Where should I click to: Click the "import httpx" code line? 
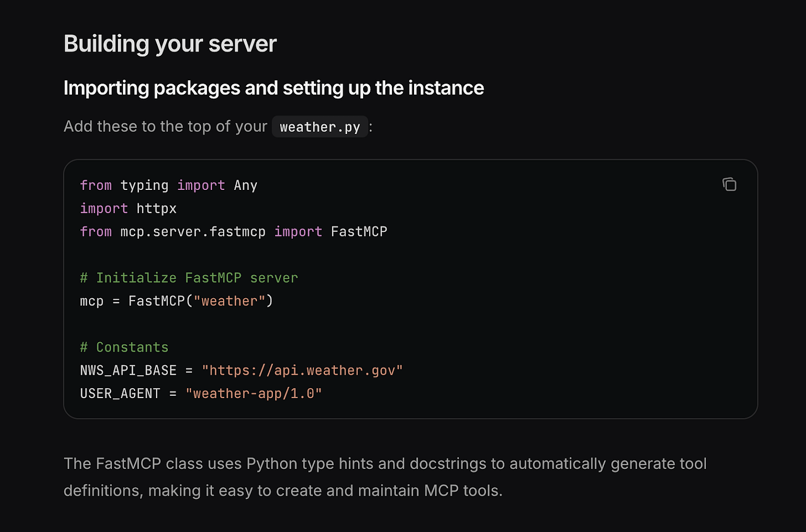[x=128, y=208]
